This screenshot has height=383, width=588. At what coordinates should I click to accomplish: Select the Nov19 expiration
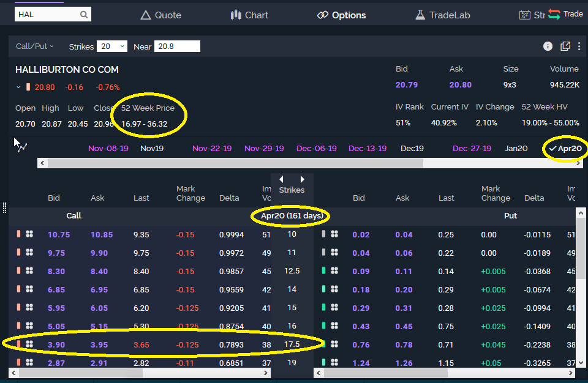point(152,149)
